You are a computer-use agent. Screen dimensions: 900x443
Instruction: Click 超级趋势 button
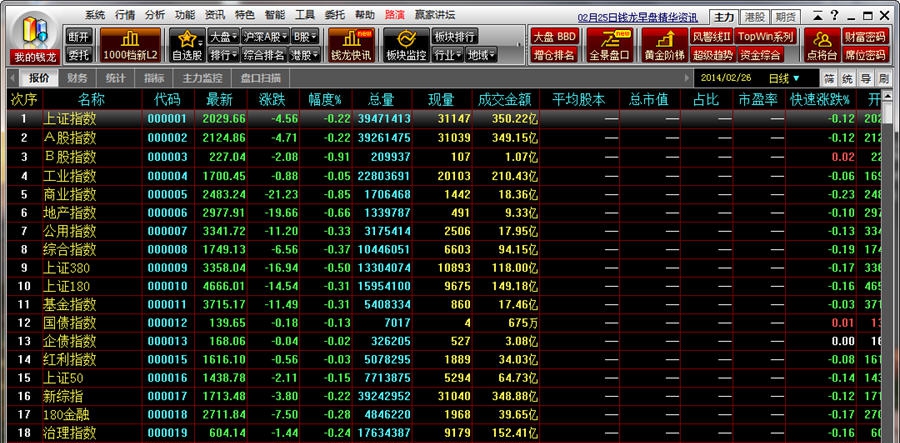pyautogui.click(x=712, y=55)
